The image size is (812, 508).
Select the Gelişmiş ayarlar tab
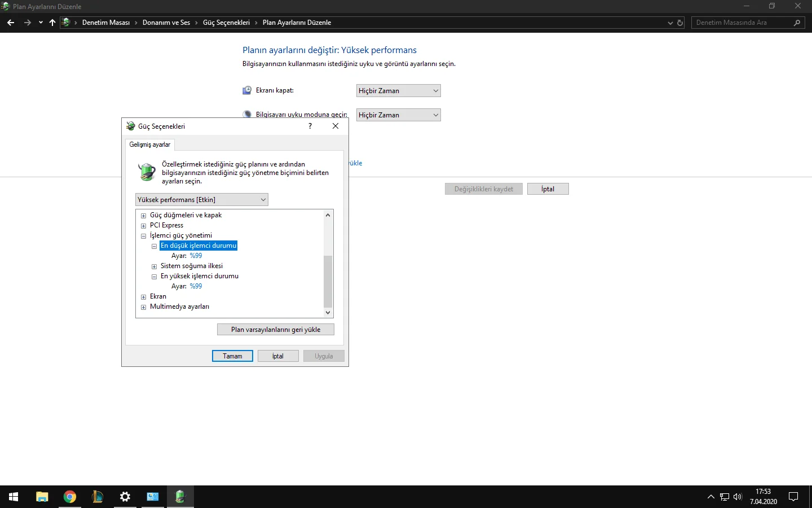pos(150,144)
